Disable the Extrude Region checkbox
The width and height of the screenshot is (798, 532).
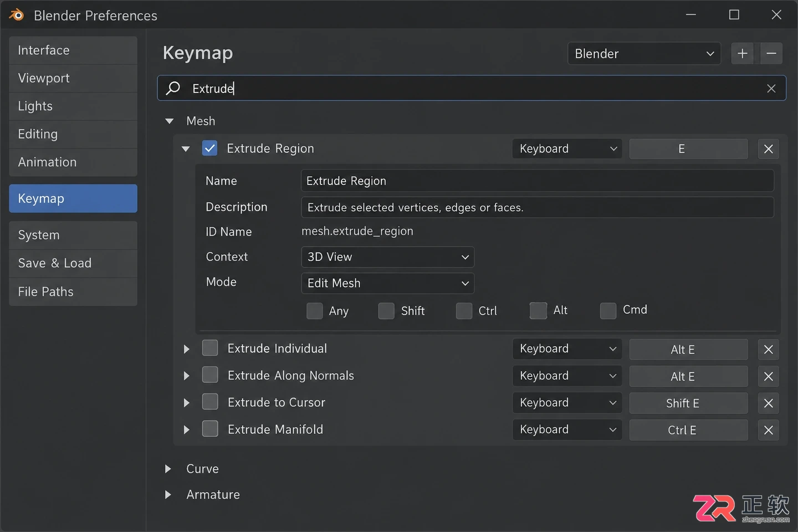pos(210,149)
